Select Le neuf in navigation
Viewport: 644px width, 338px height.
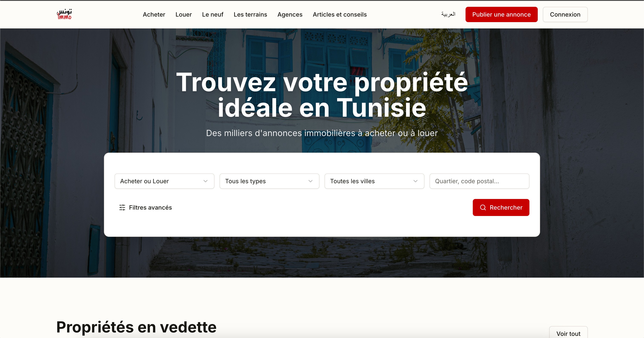[x=213, y=14]
